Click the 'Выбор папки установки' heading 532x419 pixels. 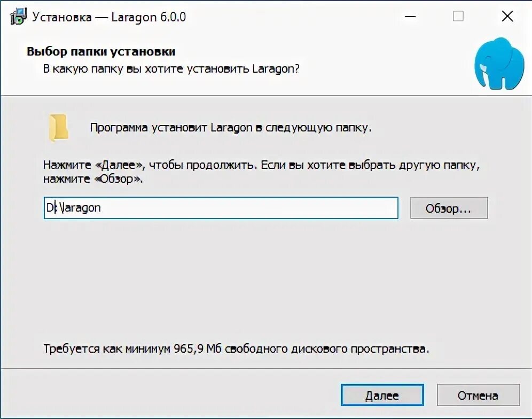point(101,52)
